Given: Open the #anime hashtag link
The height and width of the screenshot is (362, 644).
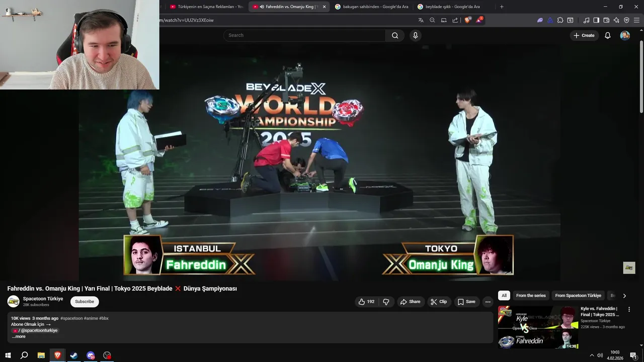Looking at the screenshot, I should tap(91, 318).
